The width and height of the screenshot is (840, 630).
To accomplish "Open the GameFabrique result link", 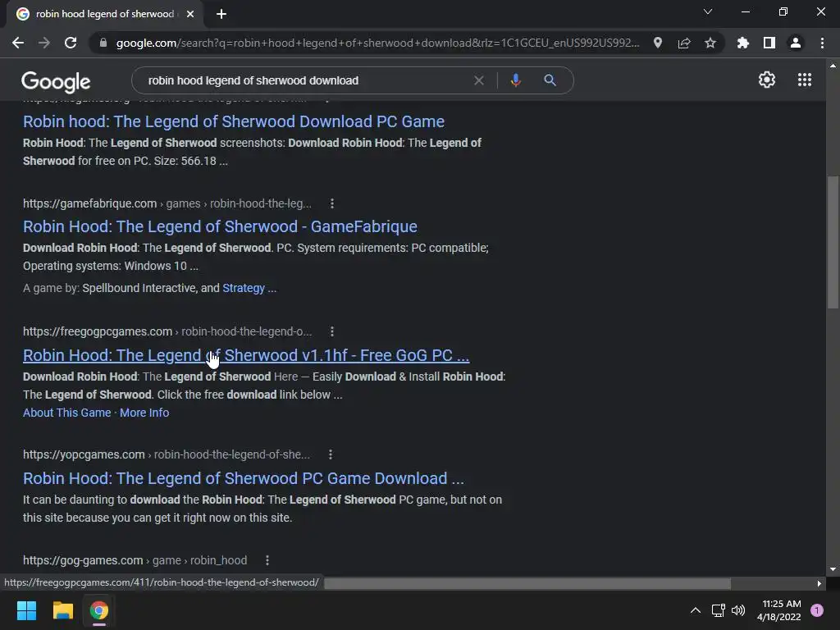I will [x=220, y=226].
